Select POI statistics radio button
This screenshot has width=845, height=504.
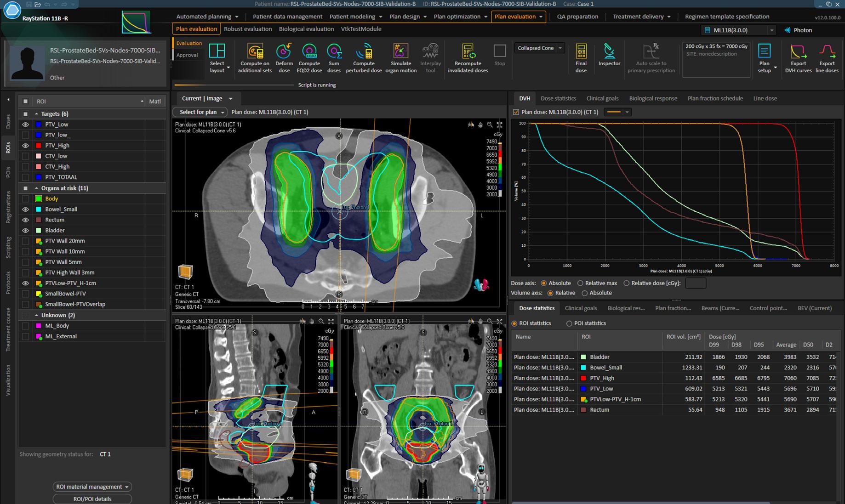569,323
